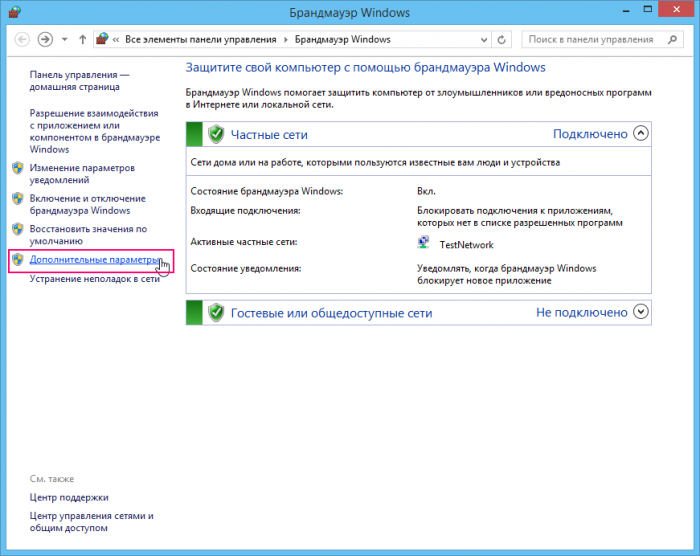This screenshot has width=700, height=556.
Task: Click the page title "Защитите свой компьютер"
Action: pyautogui.click(x=365, y=67)
